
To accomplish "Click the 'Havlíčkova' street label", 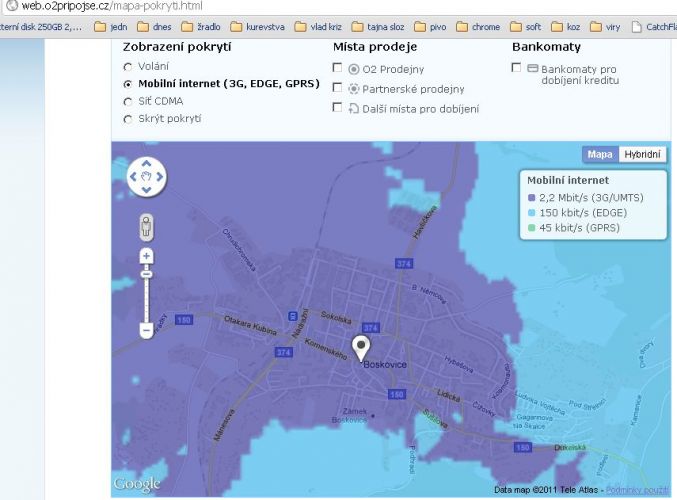I will pos(425,222).
